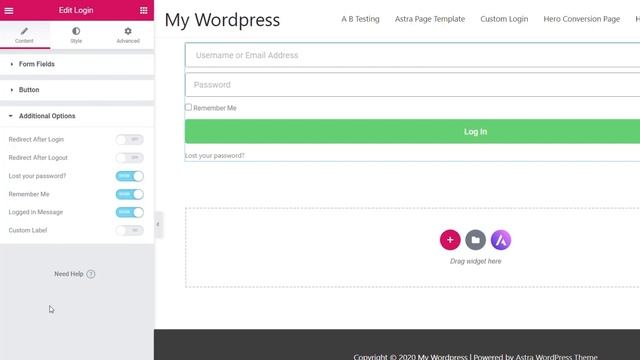The image size is (640, 360).
Task: Check the Remember Me checkbox in form
Action: (x=188, y=107)
